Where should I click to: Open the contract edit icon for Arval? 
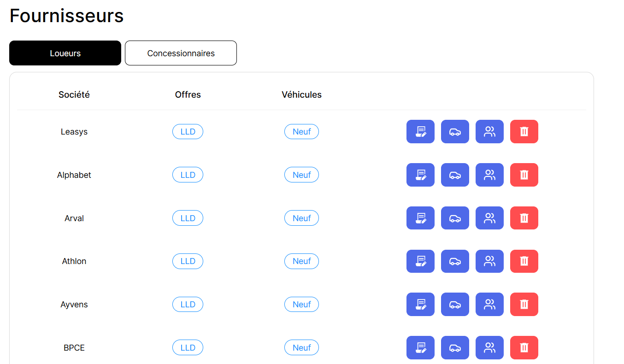point(420,218)
